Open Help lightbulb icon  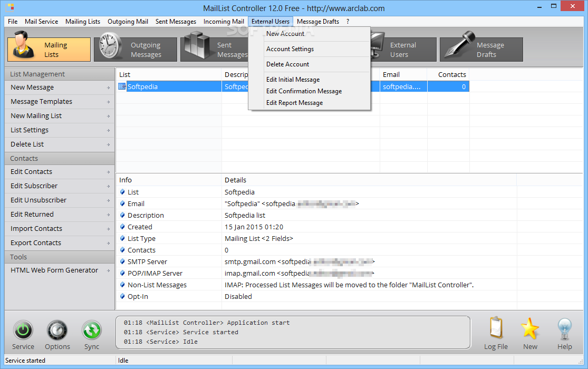click(x=564, y=329)
